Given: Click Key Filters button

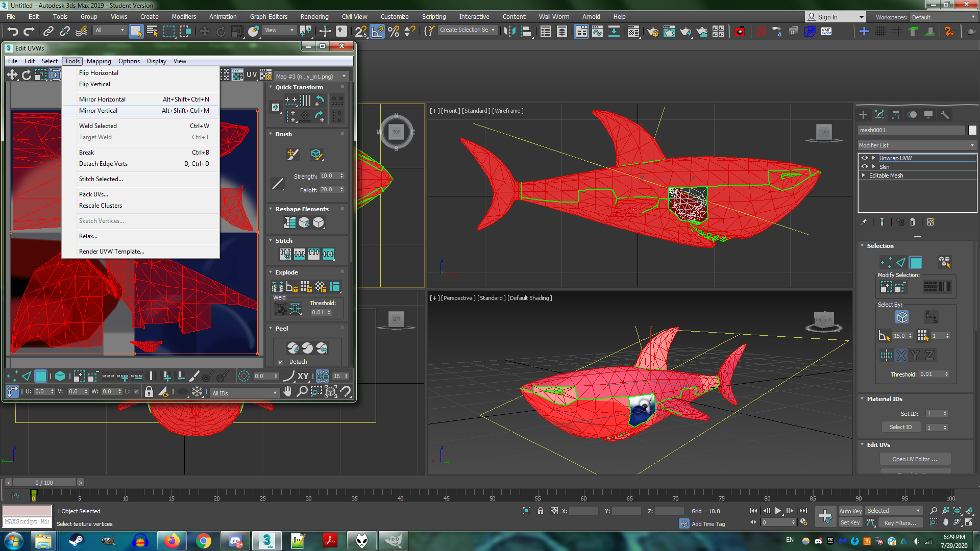Looking at the screenshot, I should 900,523.
